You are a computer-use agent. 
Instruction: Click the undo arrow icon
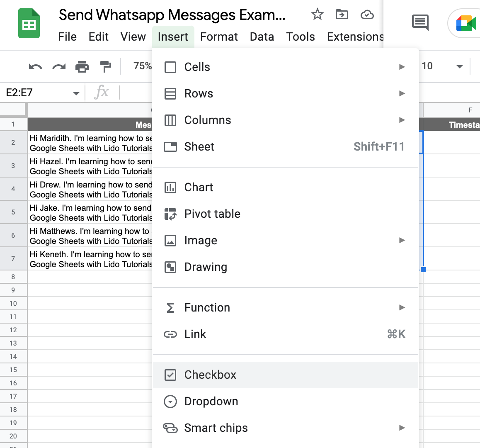35,66
